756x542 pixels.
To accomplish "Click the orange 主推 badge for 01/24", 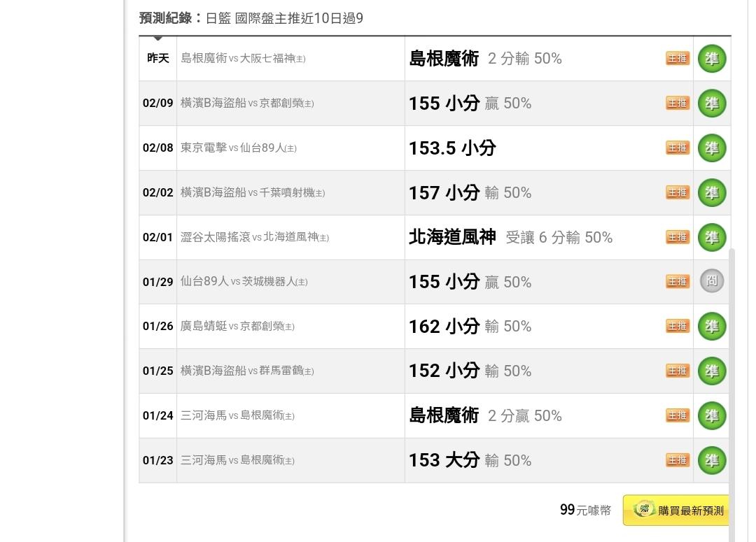I will pos(678,415).
